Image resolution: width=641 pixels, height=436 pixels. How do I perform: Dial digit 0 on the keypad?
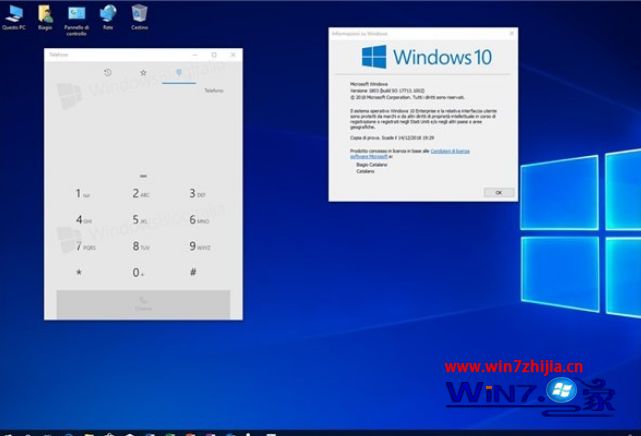tap(138, 273)
